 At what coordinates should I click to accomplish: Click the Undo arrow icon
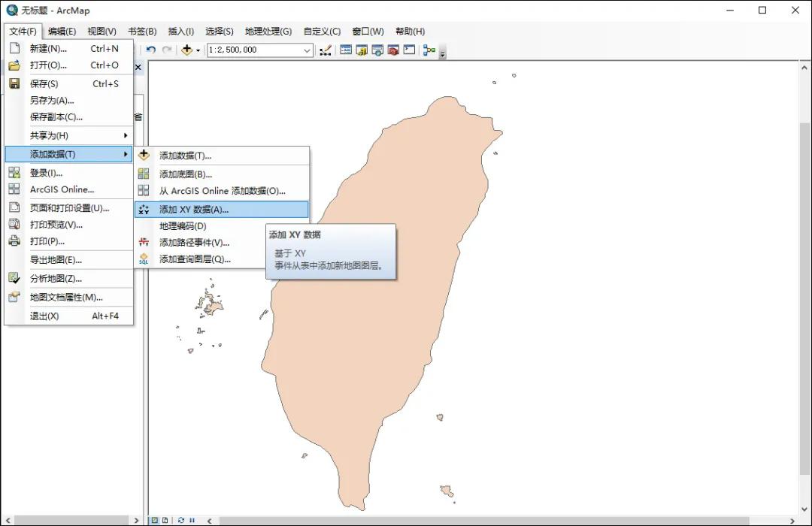click(152, 50)
